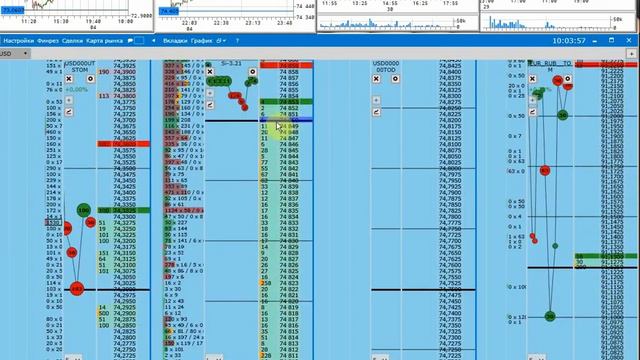Click the red best-ask row in USD000UTSTOM
This screenshot has height=360, width=640.
click(x=123, y=144)
